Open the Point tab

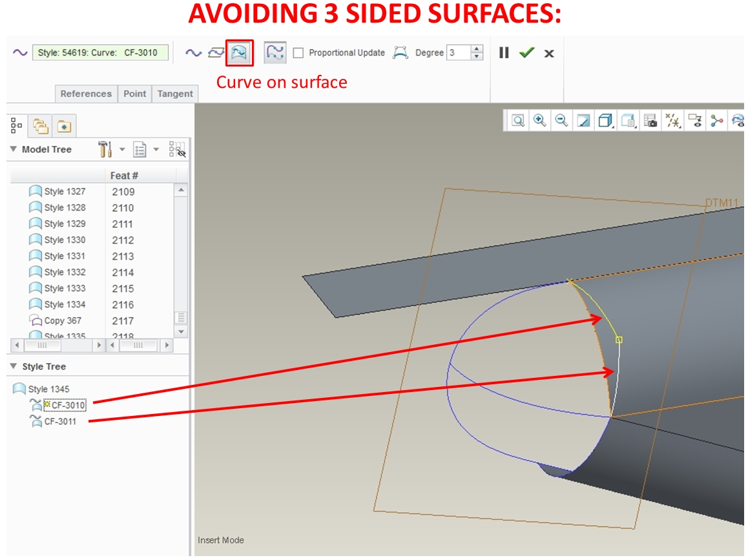pos(134,94)
